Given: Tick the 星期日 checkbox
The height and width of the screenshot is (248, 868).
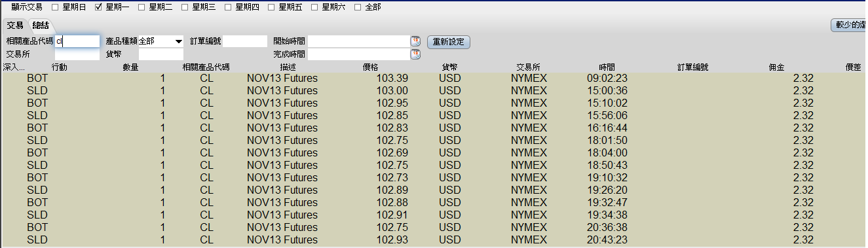Looking at the screenshot, I should 55,7.
